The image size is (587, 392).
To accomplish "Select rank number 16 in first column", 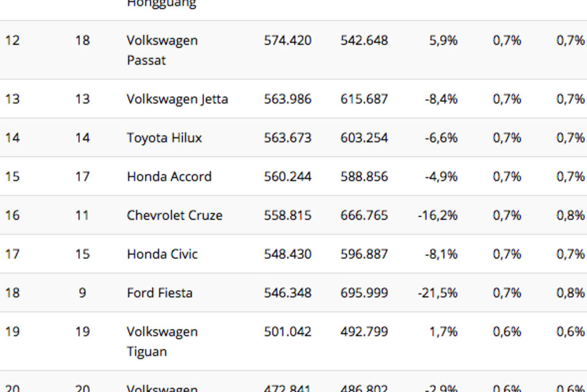I will click(x=12, y=215).
